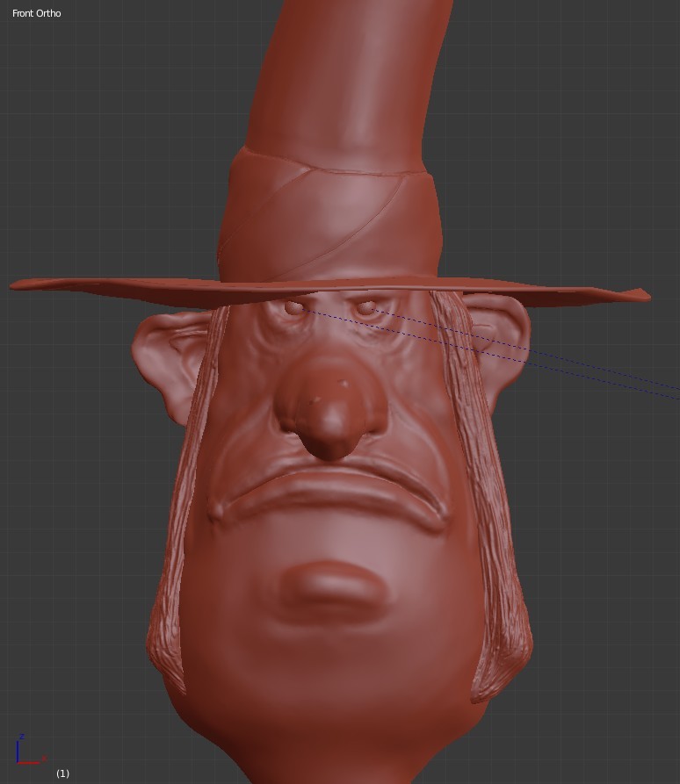Click the ear partly hidden behind right hair
This screenshot has width=680, height=784.
coord(505,334)
